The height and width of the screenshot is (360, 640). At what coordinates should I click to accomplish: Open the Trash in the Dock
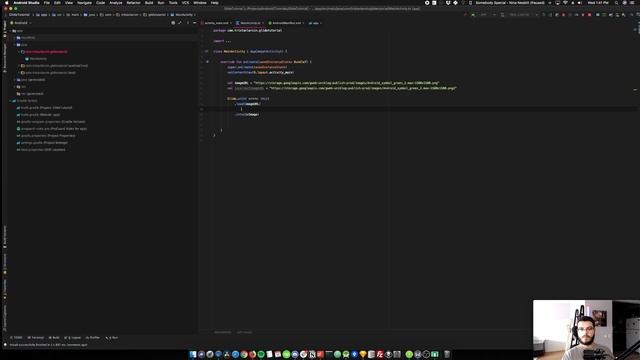(x=447, y=354)
